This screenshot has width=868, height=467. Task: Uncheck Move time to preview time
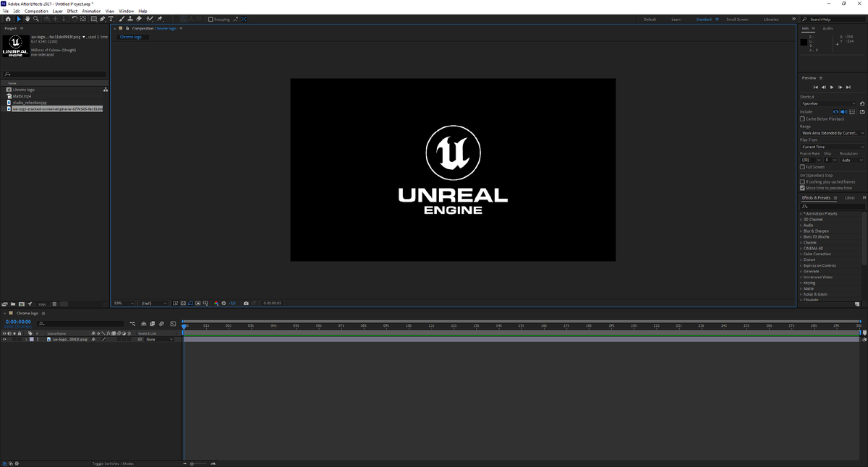pos(802,188)
